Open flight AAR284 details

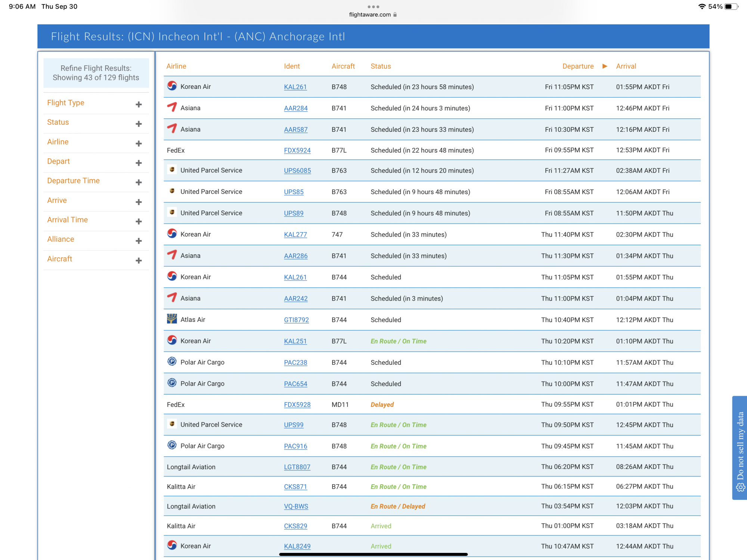[295, 108]
